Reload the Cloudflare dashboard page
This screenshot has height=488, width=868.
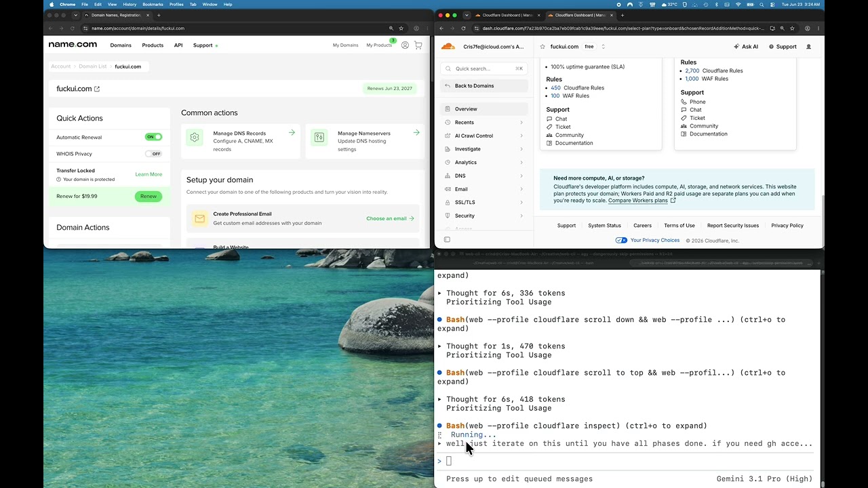(x=464, y=28)
